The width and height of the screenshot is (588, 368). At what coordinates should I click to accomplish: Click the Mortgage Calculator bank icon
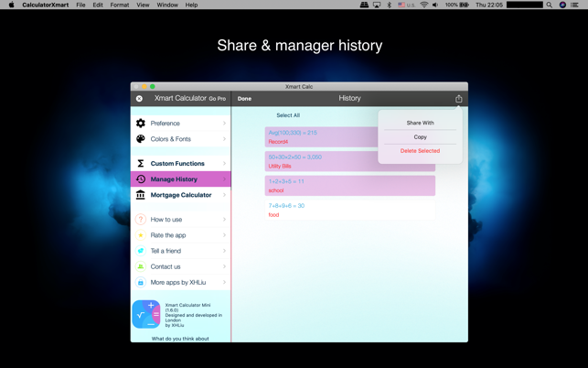(x=141, y=195)
